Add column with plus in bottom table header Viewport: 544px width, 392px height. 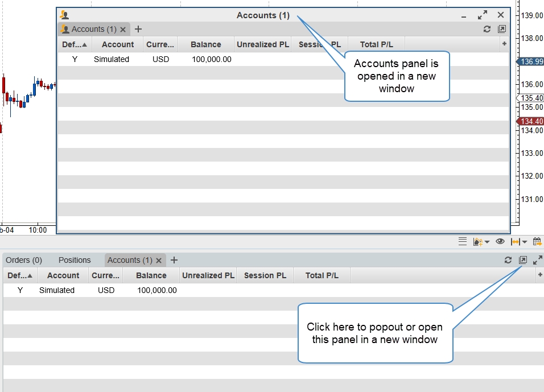(x=539, y=275)
